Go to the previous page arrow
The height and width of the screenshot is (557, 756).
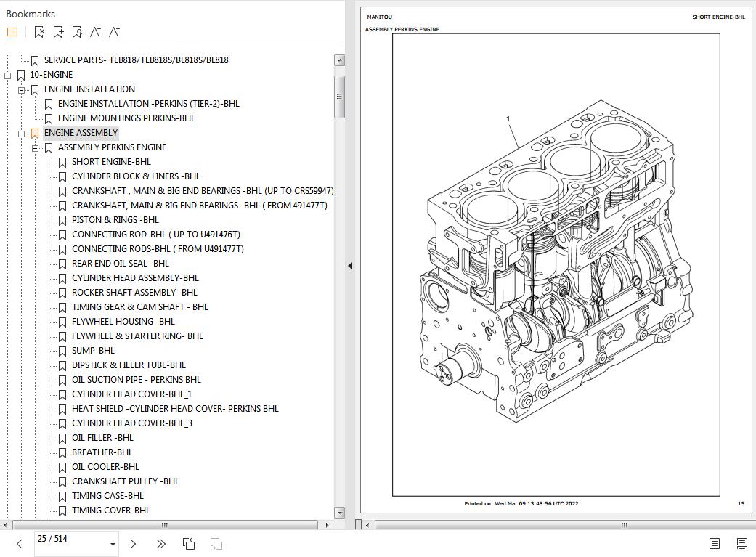tap(20, 544)
